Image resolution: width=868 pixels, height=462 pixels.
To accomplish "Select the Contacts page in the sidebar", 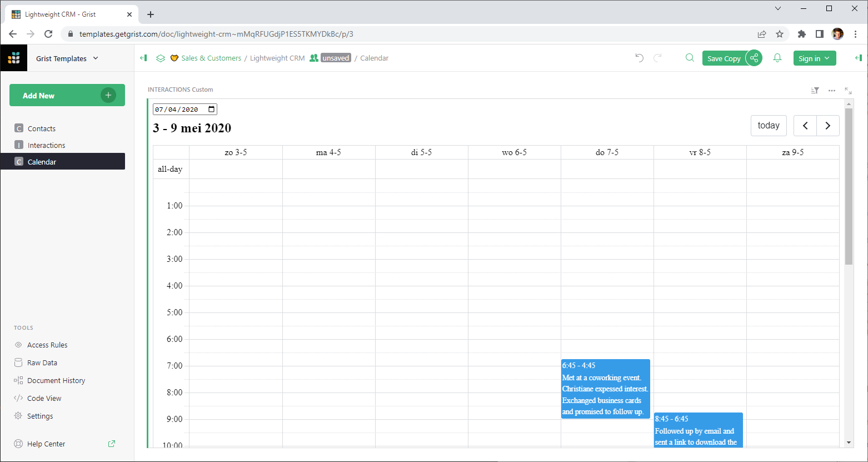I will (42, 128).
